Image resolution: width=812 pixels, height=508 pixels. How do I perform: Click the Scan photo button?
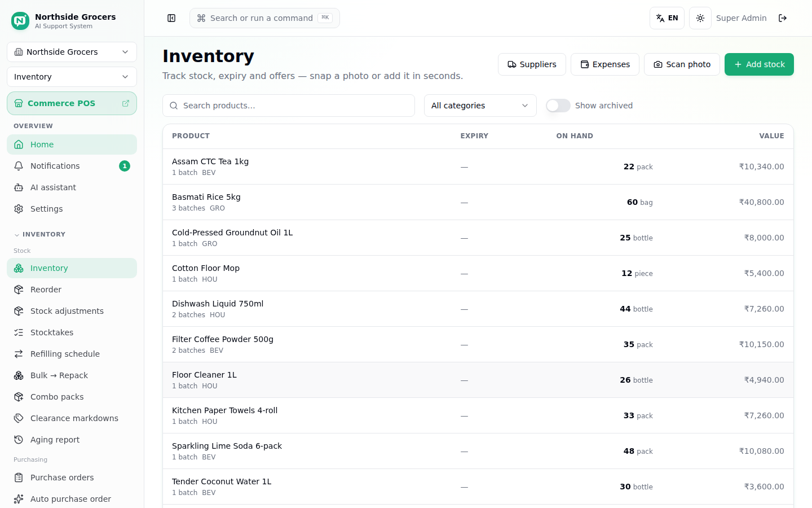coord(682,64)
